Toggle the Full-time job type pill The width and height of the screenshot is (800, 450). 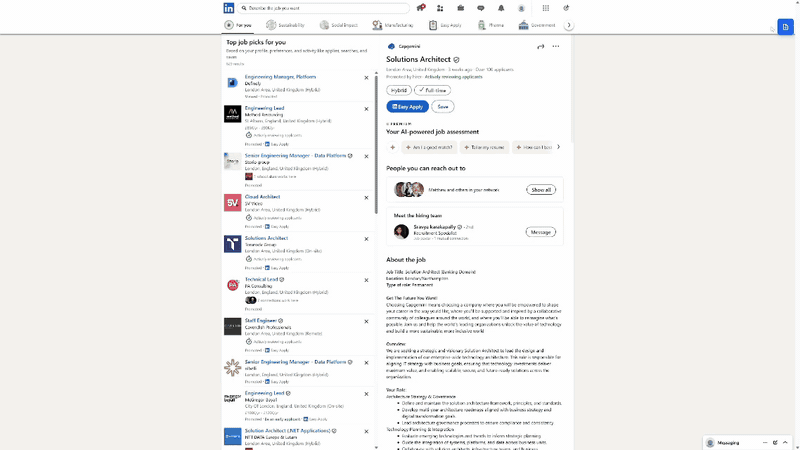[x=433, y=90]
